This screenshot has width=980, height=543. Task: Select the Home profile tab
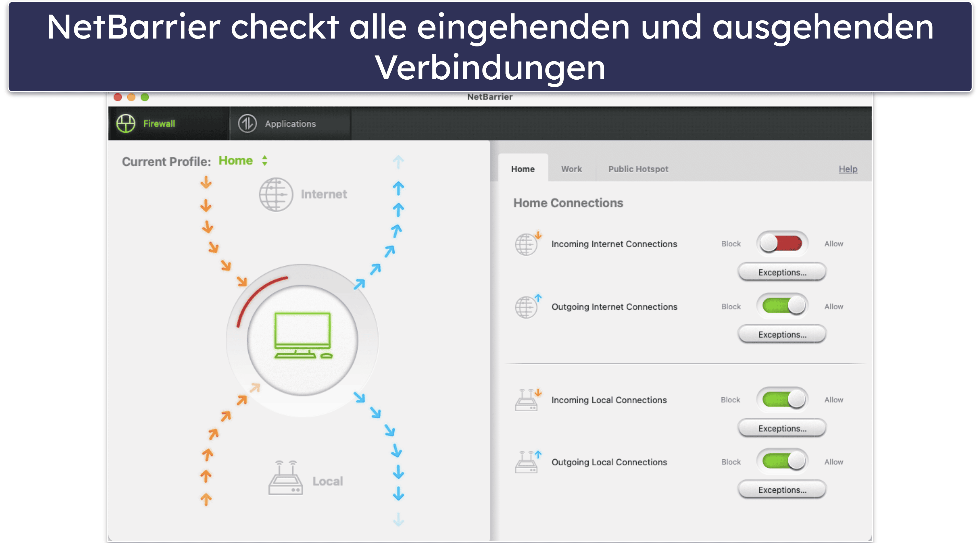pos(523,169)
